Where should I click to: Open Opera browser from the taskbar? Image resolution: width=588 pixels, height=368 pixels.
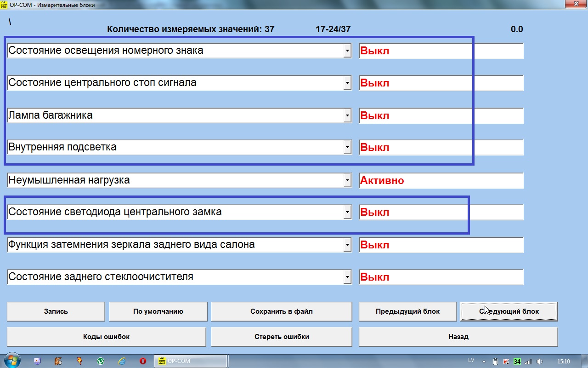click(x=143, y=361)
